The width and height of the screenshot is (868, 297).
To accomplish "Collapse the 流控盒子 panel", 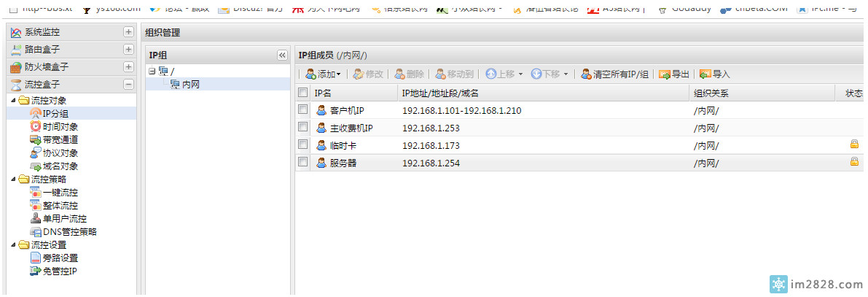I will [x=128, y=85].
